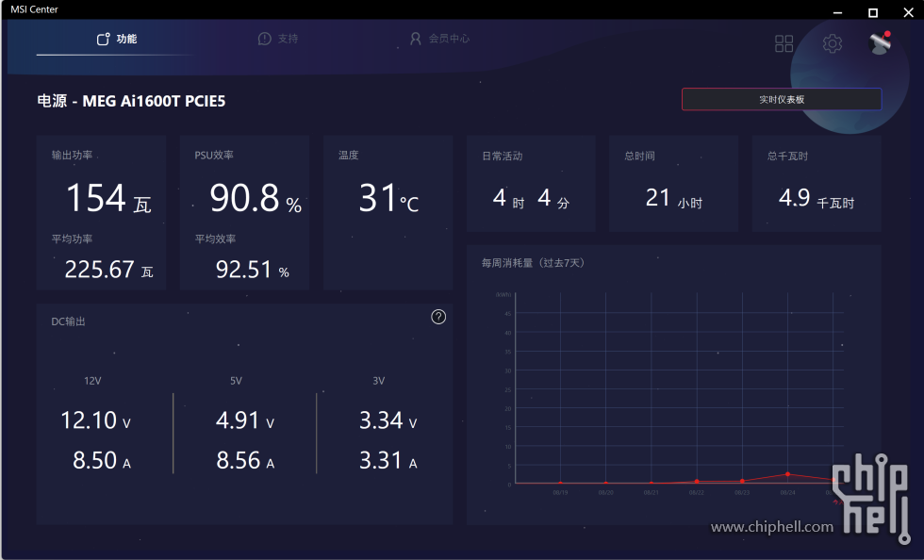Click the 225.67 瓦 average power value
The image size is (924, 560).
108,270
